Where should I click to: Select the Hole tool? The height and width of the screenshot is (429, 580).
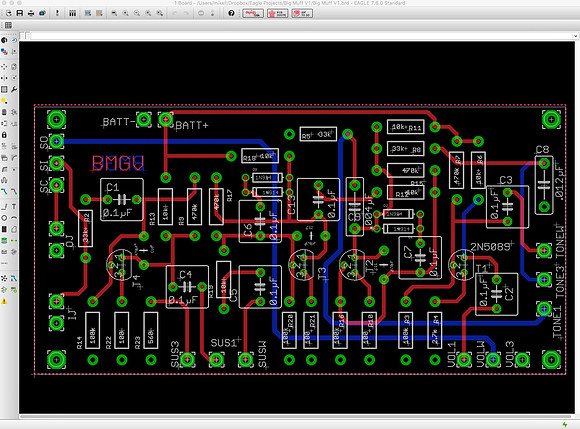(x=4, y=252)
